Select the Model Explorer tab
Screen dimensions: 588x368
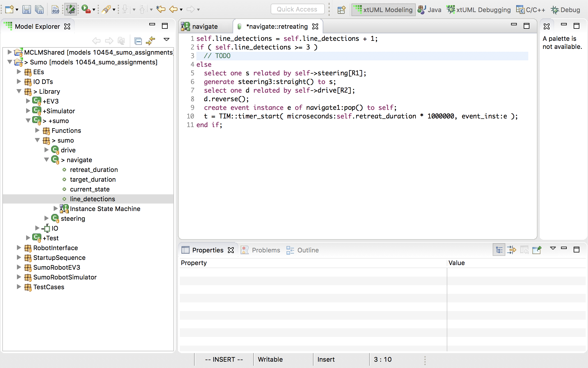point(37,26)
